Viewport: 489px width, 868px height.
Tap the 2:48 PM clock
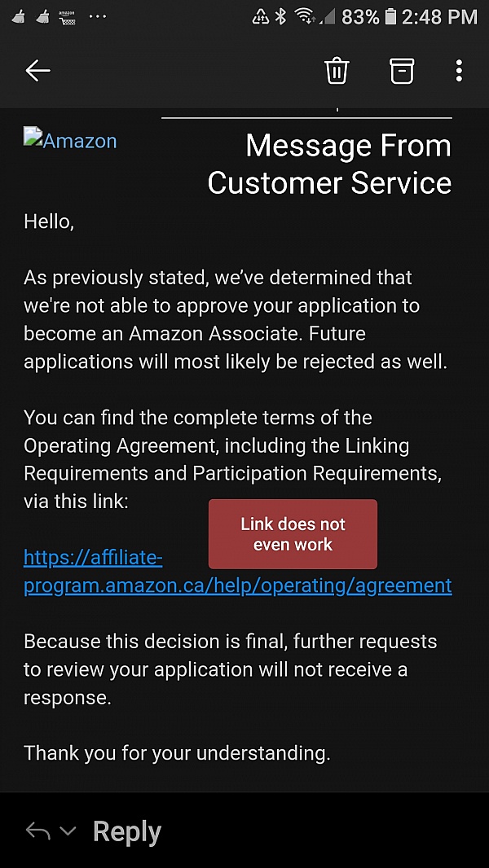click(x=440, y=16)
